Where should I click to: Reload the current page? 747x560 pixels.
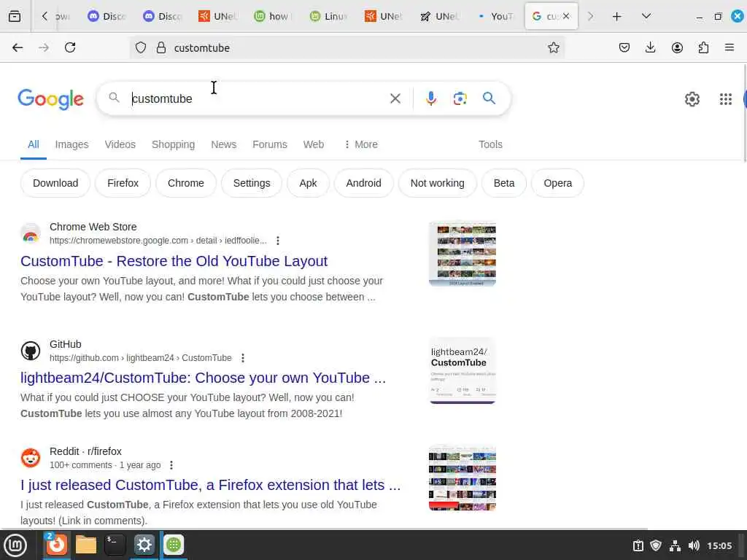pyautogui.click(x=70, y=47)
